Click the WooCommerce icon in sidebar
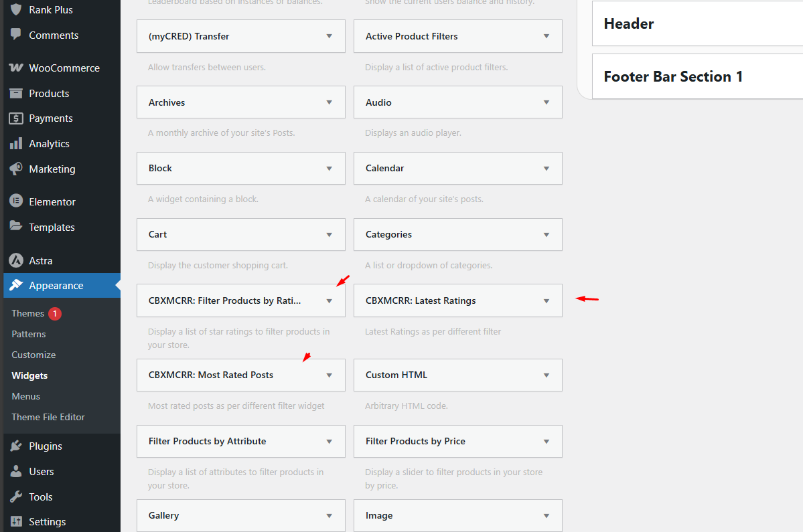 (16, 68)
